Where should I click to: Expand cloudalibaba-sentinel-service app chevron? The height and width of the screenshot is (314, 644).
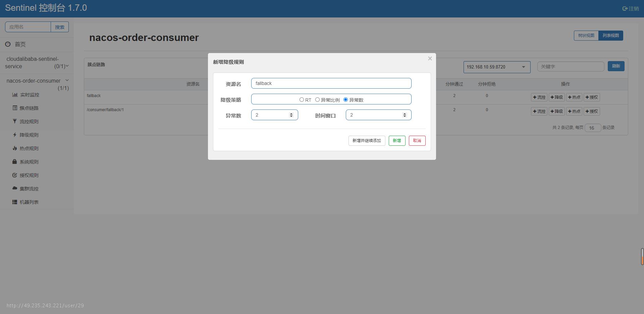click(67, 66)
